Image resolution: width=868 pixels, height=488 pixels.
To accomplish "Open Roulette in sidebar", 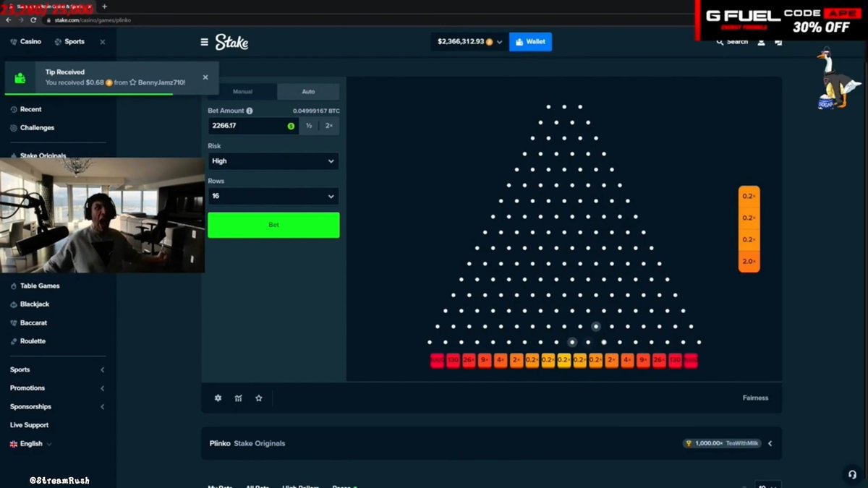I will pos(27,341).
